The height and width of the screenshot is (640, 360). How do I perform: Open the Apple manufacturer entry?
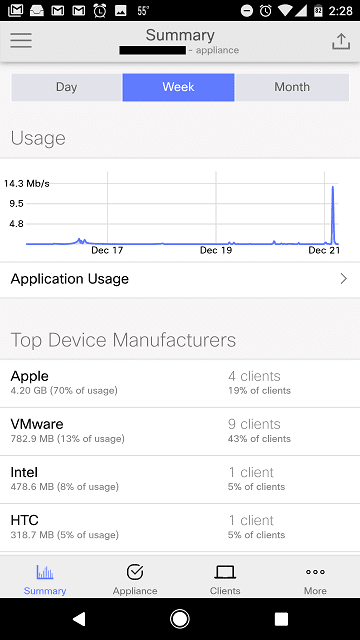180,383
